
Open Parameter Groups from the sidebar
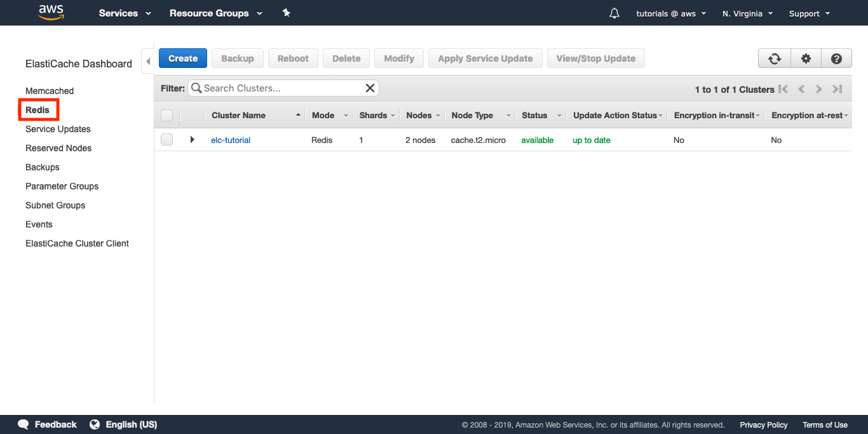coord(62,186)
